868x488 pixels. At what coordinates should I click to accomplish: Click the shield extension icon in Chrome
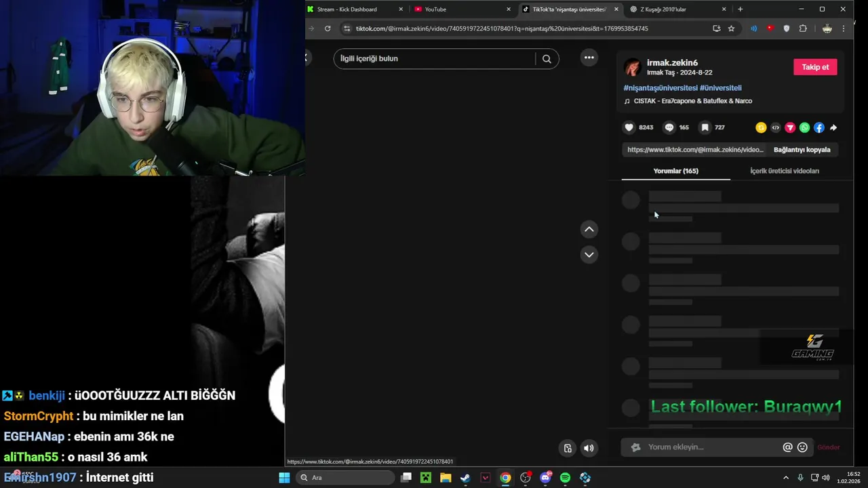[x=787, y=28]
